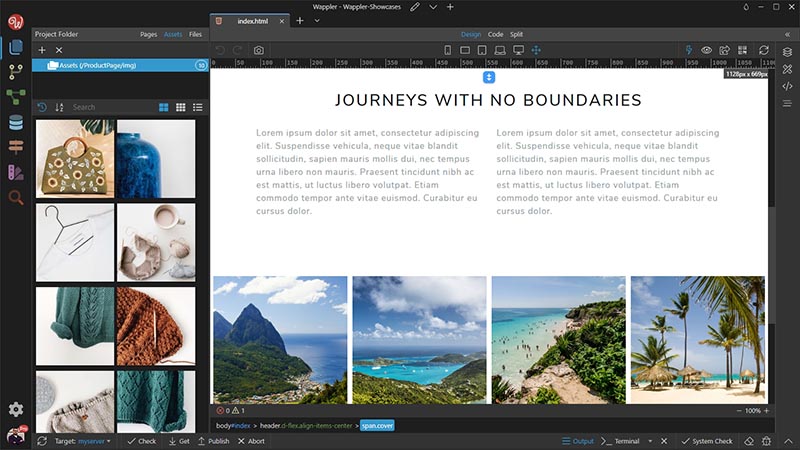
Task: Open the user avatar profile icon
Action: point(17,435)
